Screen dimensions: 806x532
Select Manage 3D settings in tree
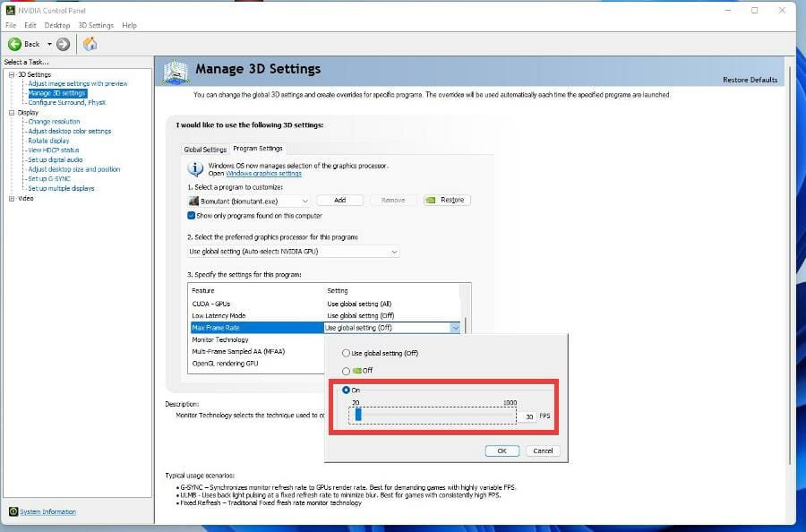coord(57,93)
